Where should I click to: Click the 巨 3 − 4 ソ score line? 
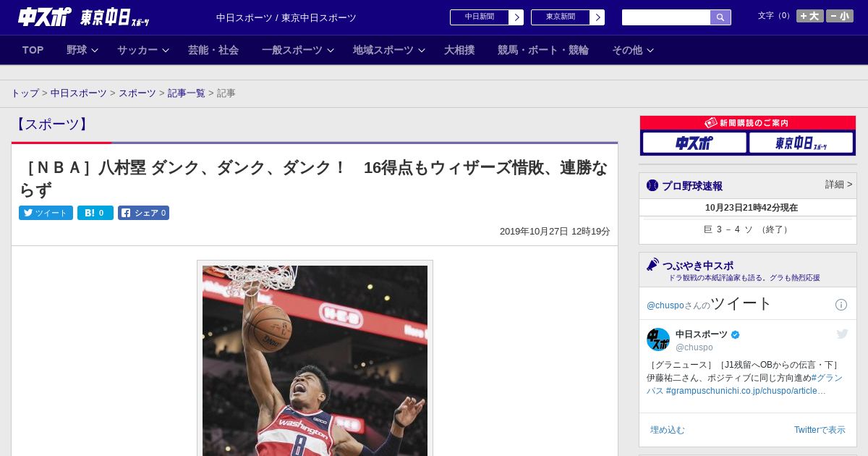coord(747,229)
